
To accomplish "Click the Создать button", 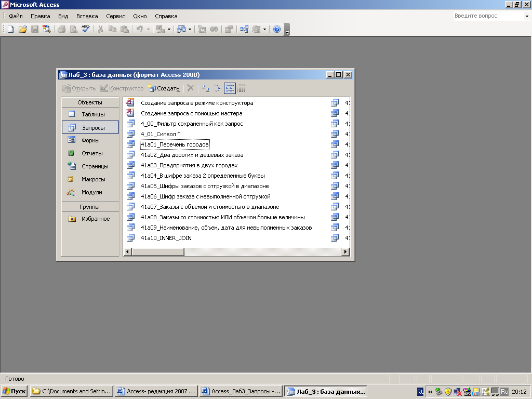I will pyautogui.click(x=164, y=88).
